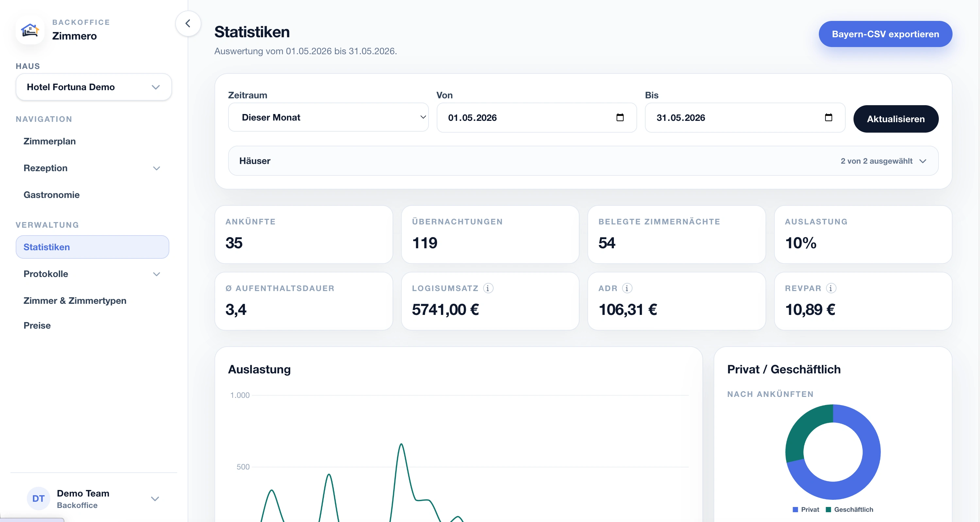980x522 pixels.
Task: Click the DT user avatar
Action: click(x=38, y=498)
